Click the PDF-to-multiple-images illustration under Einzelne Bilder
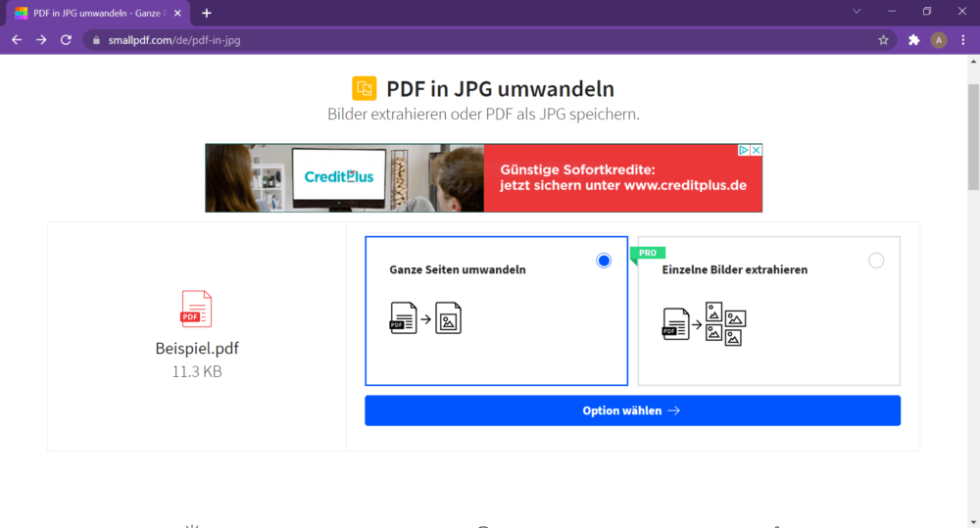Image resolution: width=980 pixels, height=528 pixels. [x=705, y=323]
